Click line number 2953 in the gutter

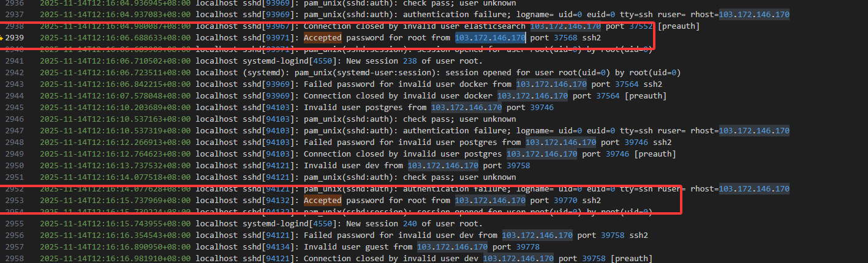[15, 201]
